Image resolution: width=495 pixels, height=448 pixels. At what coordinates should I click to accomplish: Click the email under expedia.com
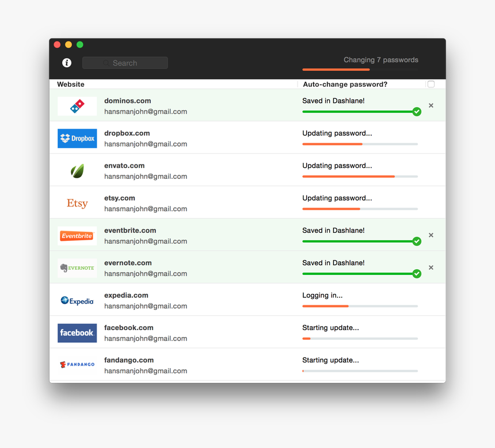coord(146,306)
